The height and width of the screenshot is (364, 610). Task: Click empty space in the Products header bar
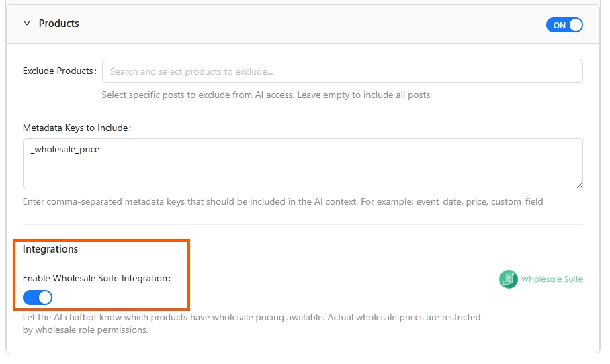pyautogui.click(x=302, y=24)
